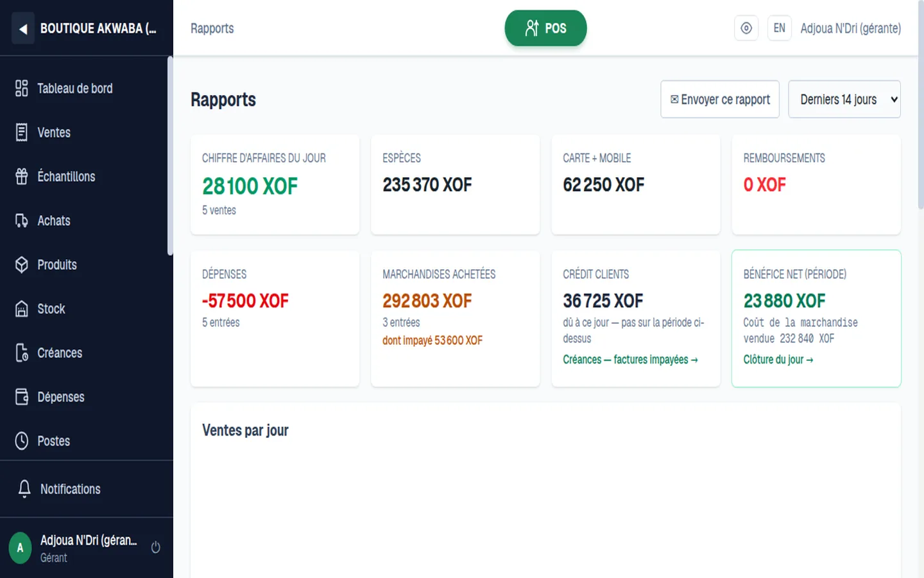
Task: Click the round target icon in header
Action: 746,28
